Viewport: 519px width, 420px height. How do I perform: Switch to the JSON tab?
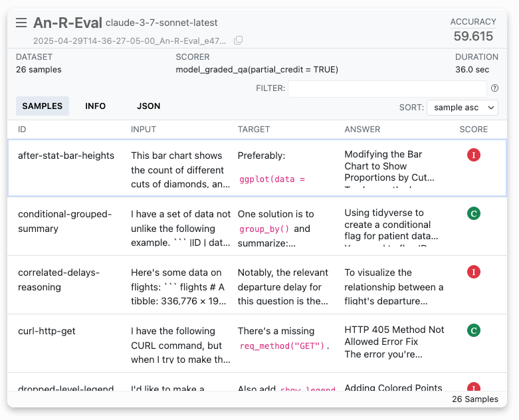click(x=149, y=106)
